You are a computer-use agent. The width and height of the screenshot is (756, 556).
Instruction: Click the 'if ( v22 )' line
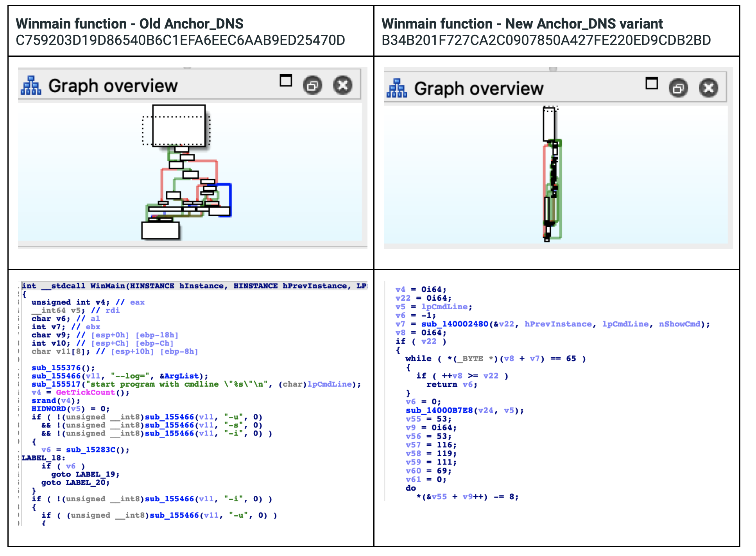421,341
